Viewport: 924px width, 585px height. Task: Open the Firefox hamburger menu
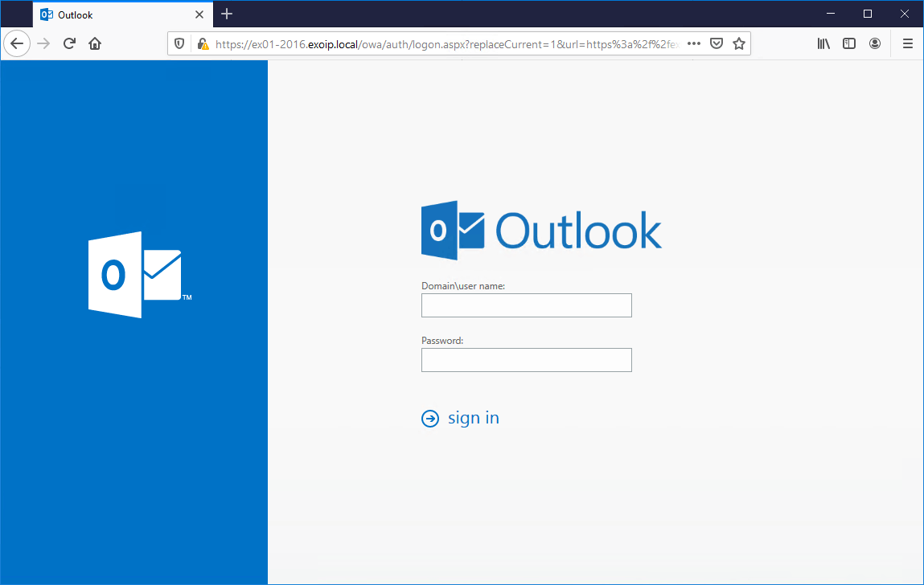(x=907, y=43)
